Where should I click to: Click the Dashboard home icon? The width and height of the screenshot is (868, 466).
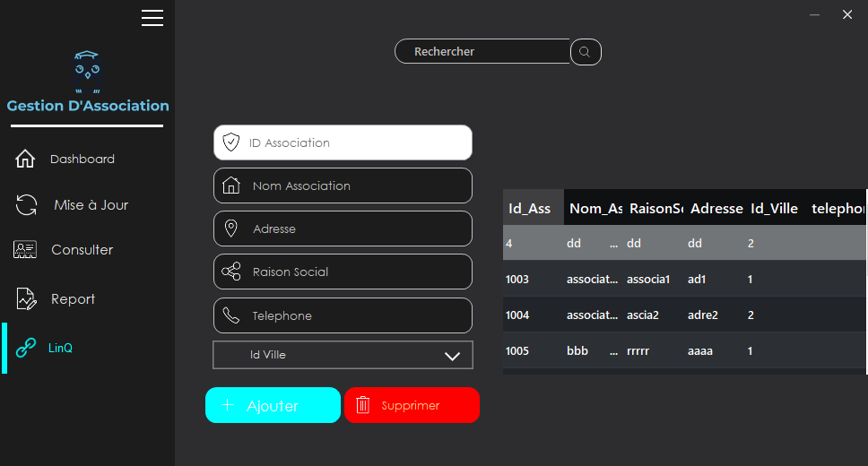[25, 160]
